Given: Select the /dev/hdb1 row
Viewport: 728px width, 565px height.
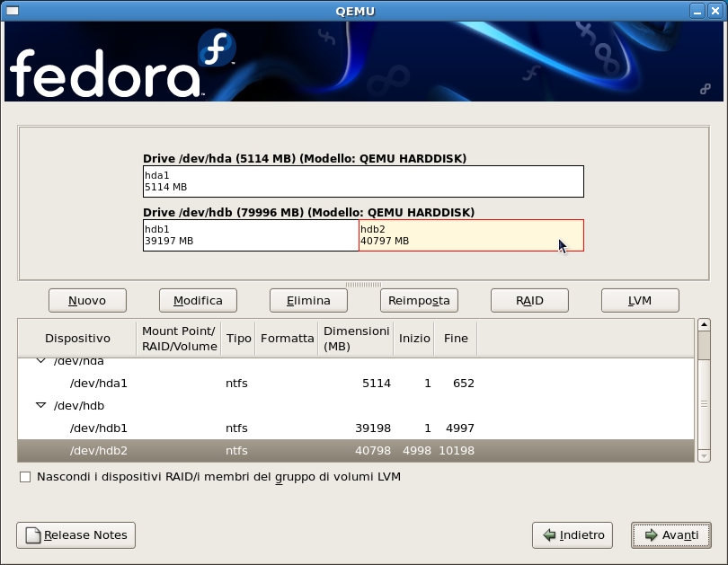Looking at the screenshot, I should coord(356,428).
